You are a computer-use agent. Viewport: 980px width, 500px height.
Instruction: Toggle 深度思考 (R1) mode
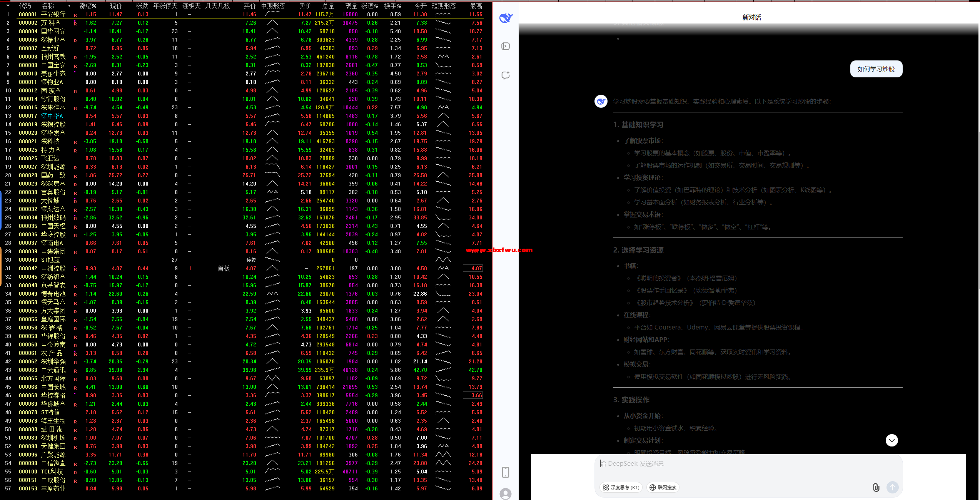click(x=621, y=487)
